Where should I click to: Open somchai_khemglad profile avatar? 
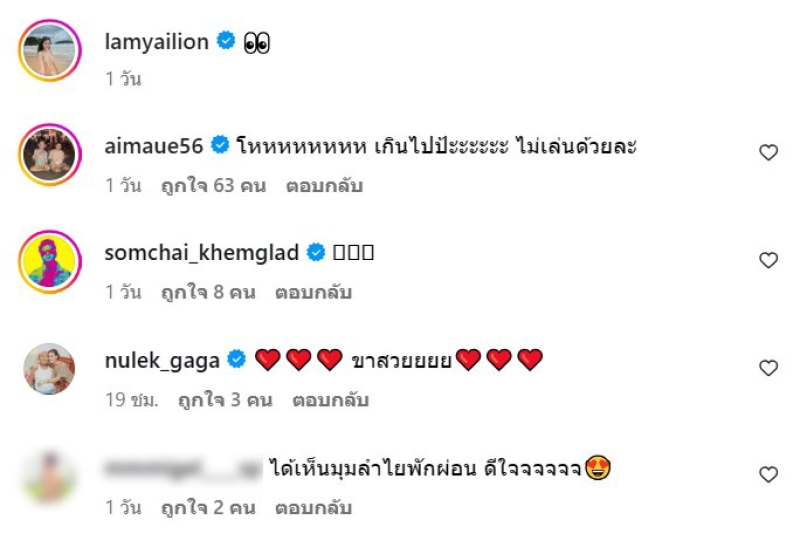click(x=49, y=261)
